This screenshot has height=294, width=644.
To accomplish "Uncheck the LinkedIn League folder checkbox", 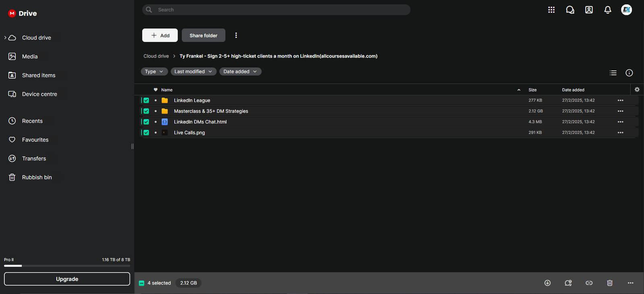I will click(146, 100).
